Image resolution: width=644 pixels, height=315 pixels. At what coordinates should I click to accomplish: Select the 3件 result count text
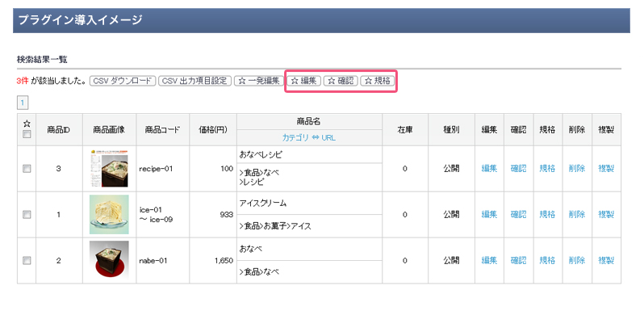pyautogui.click(x=23, y=81)
